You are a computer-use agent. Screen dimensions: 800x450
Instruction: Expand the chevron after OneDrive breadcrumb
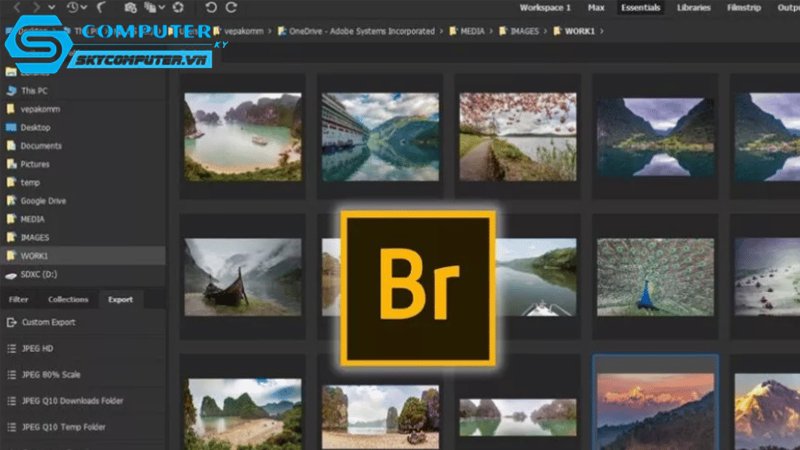click(x=441, y=31)
